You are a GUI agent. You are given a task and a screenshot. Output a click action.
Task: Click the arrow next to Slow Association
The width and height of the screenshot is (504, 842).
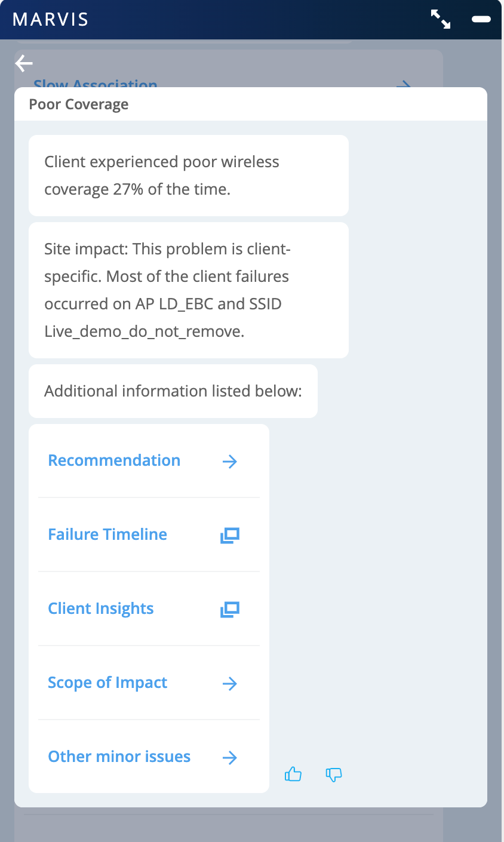tap(404, 85)
